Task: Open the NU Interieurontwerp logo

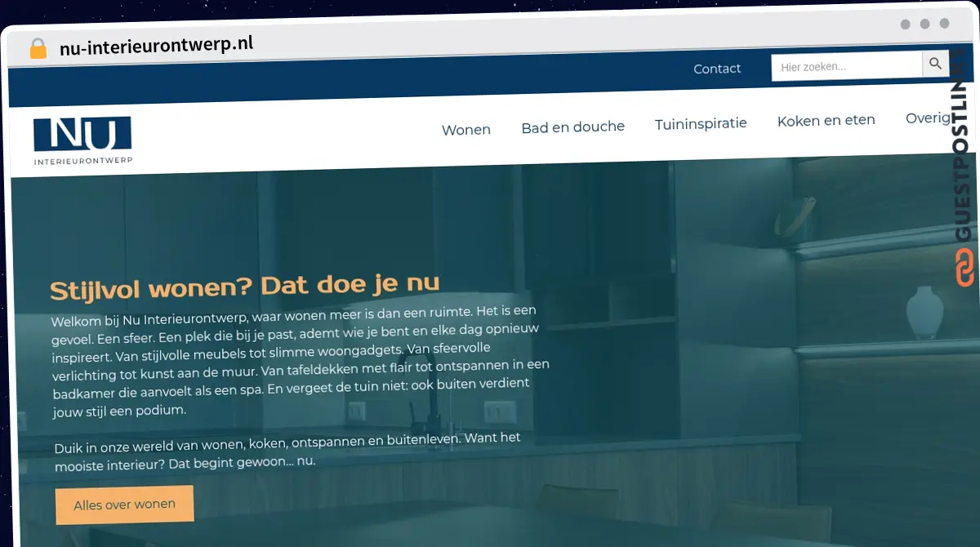Action: coord(82,140)
